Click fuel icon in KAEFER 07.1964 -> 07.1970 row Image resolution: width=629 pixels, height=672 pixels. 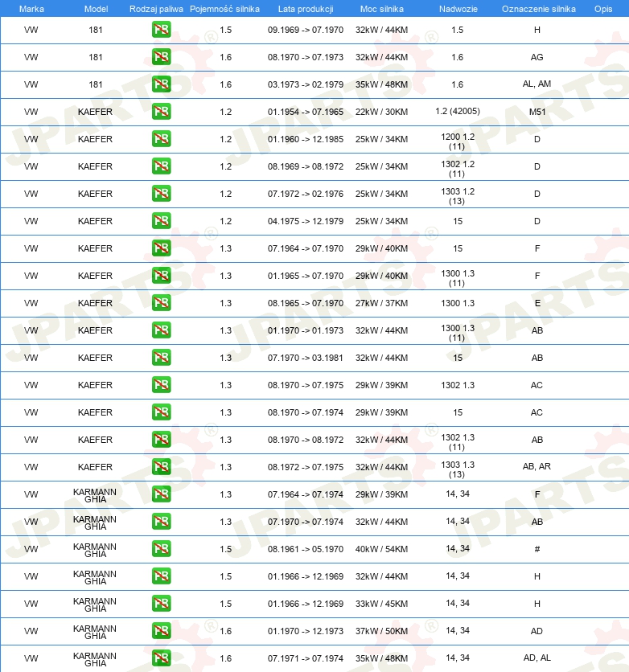click(161, 248)
